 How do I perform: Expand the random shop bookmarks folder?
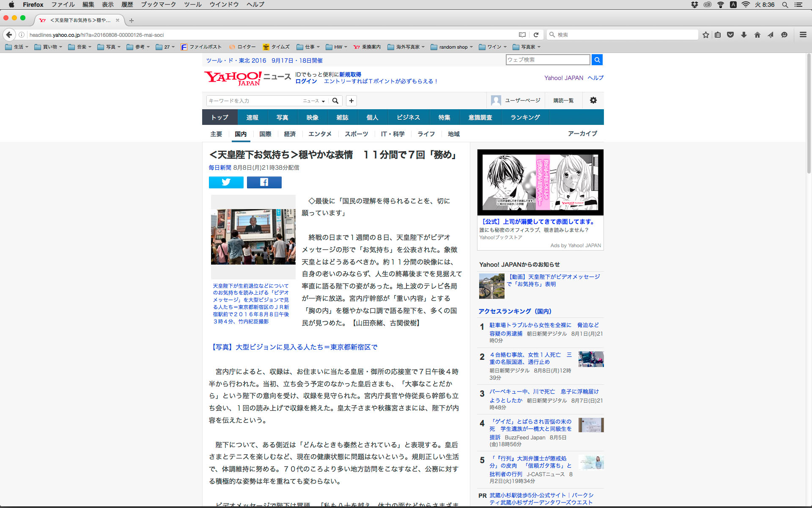point(452,47)
